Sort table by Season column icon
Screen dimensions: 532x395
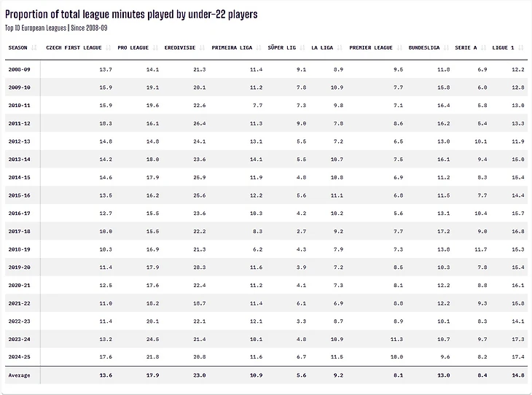(x=34, y=48)
